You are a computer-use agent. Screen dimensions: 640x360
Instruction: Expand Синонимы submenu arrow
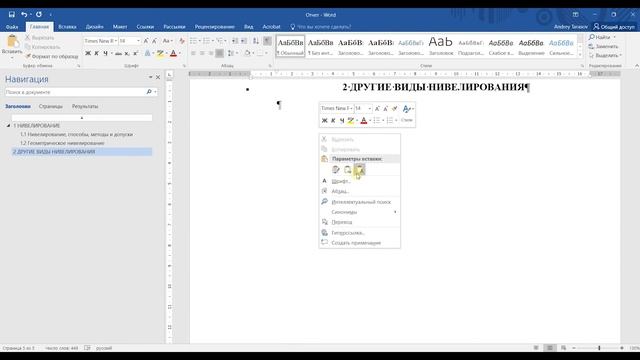[395, 212]
